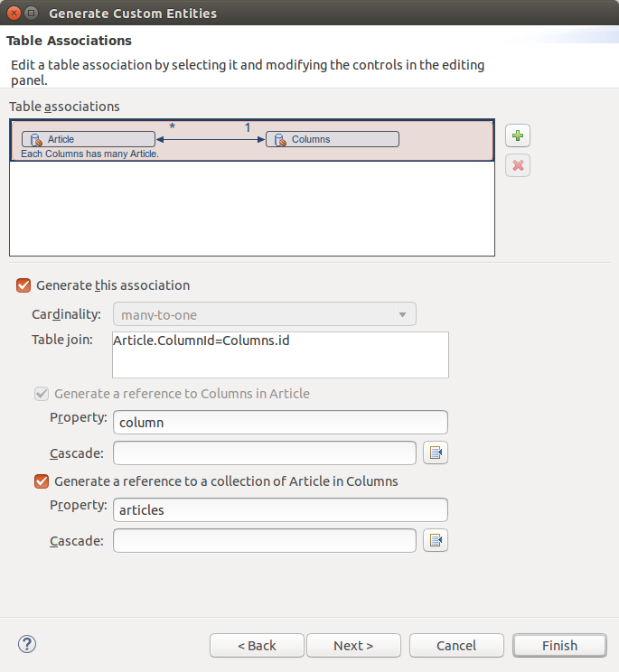Click the Property field containing articles
The height and width of the screenshot is (672, 619).
click(x=280, y=510)
